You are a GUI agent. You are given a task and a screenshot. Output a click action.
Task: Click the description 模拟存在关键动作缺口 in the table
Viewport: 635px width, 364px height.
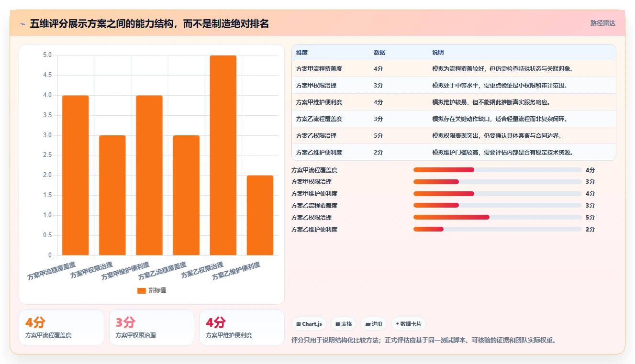click(500, 119)
